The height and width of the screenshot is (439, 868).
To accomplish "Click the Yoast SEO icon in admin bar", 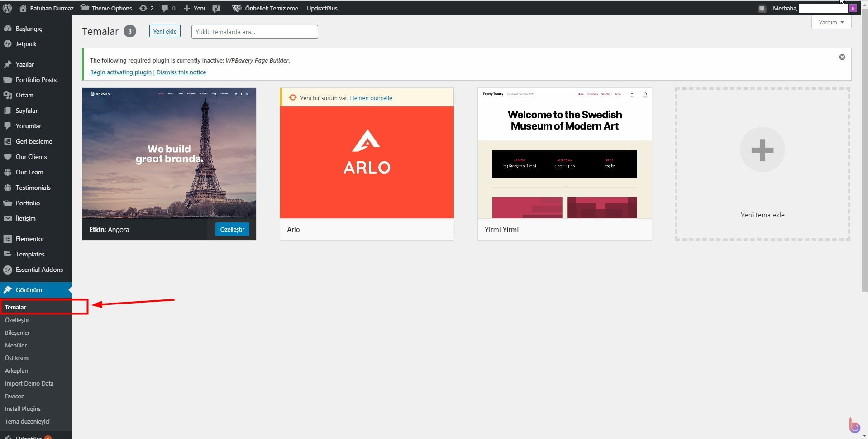I will point(216,8).
